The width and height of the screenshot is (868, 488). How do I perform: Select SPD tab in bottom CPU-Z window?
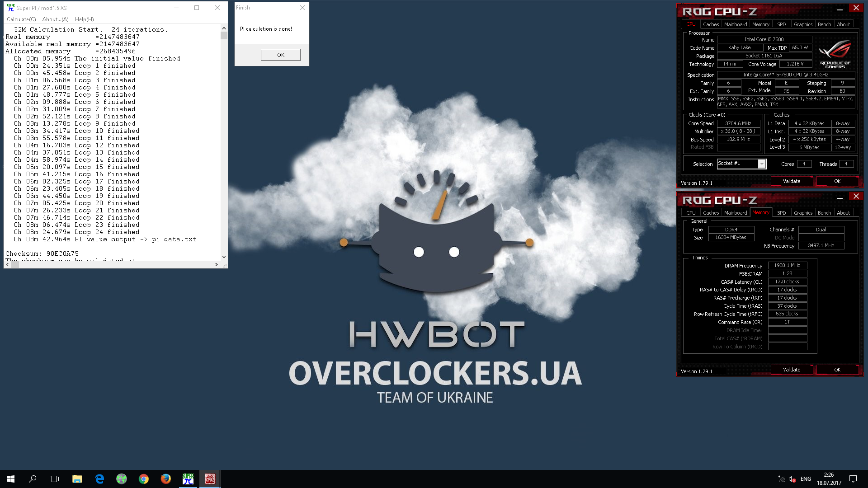(782, 213)
